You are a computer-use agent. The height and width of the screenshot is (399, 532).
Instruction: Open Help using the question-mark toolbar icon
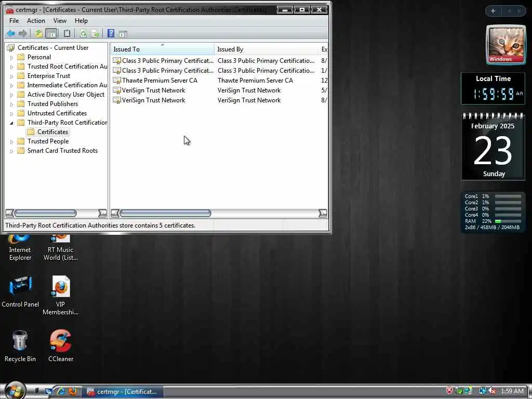click(x=111, y=33)
